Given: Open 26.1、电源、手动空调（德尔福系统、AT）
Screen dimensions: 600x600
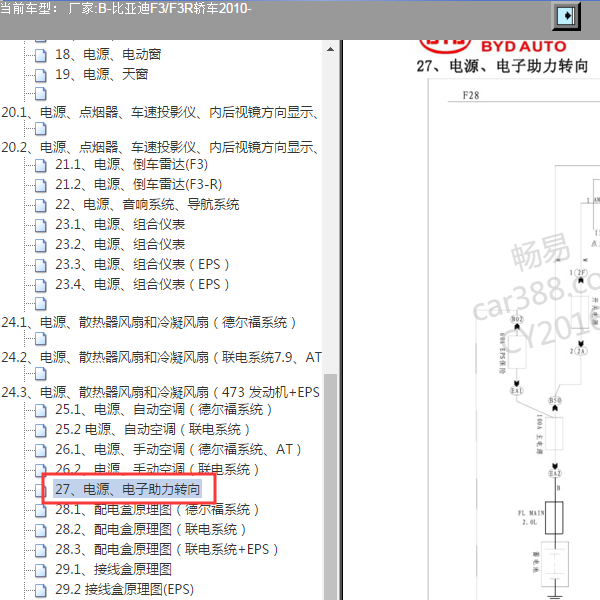Looking at the screenshot, I should coord(178,449).
